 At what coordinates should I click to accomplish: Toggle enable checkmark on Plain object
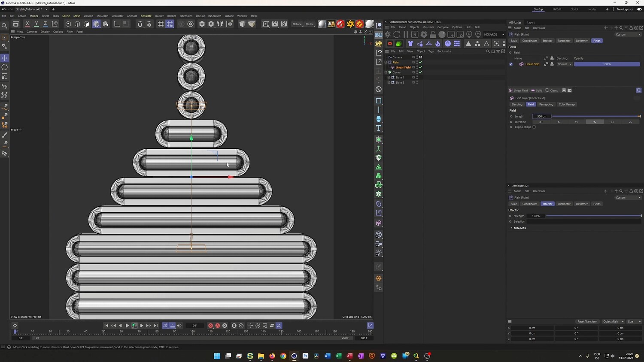[421, 62]
